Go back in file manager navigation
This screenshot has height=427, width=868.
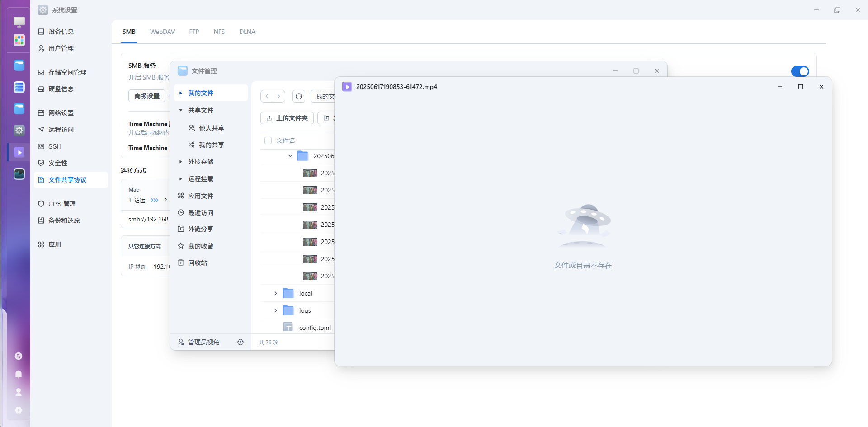(267, 96)
